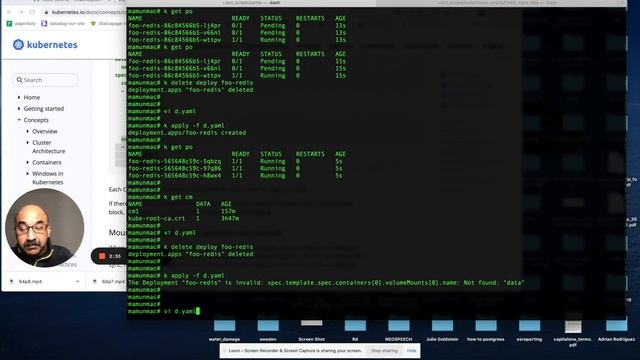The width and height of the screenshot is (640, 360).
Task: Open the Statuspage bookmark
Action: tap(108, 24)
